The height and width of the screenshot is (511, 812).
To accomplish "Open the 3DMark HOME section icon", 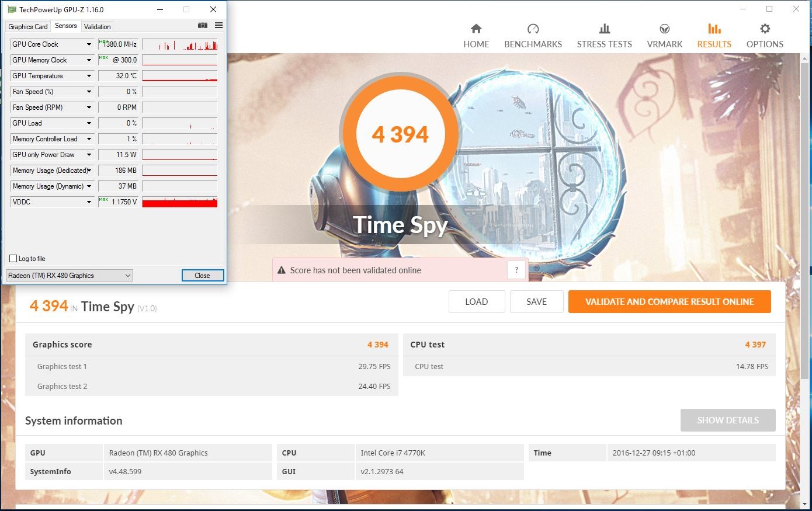I will coord(476,29).
